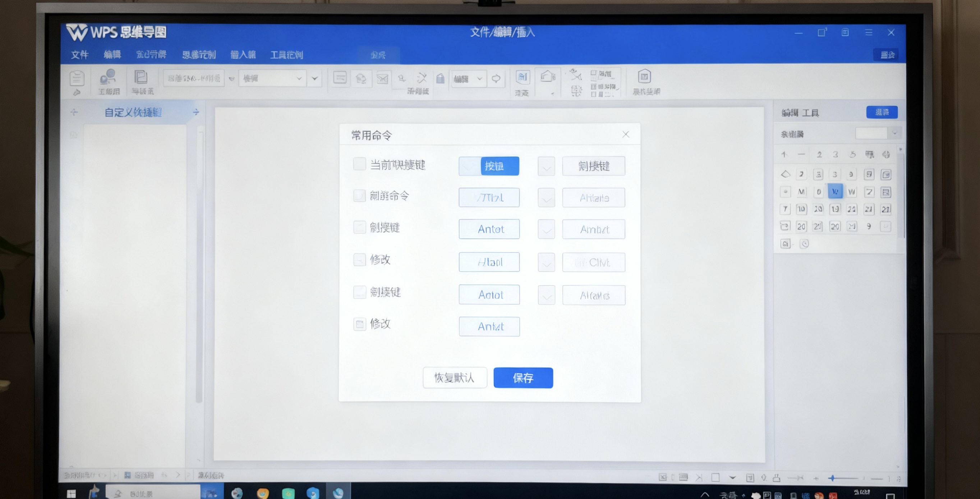Toggle the second 刷新命令 checkbox
Screen dimensions: 980x499
pyautogui.click(x=359, y=196)
